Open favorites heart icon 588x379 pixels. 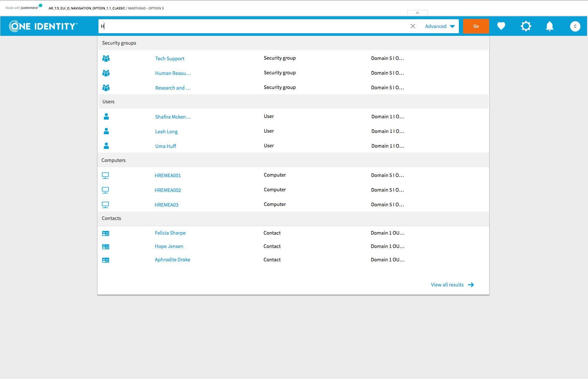pyautogui.click(x=501, y=26)
